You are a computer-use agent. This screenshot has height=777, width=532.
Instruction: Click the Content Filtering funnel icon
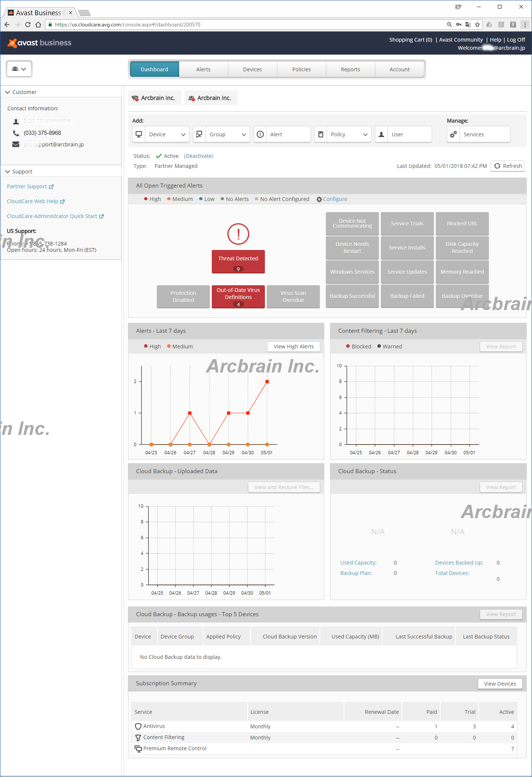[x=138, y=738]
